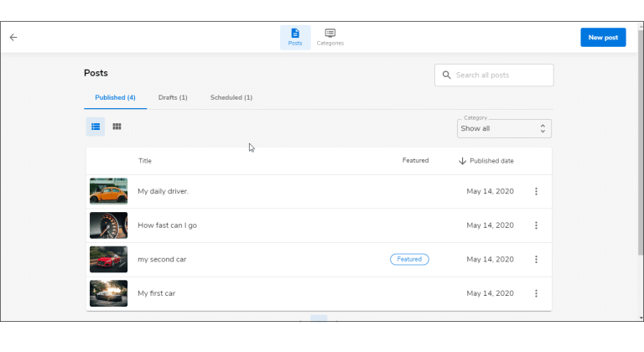Open more options for My first car
This screenshot has height=352, width=644.
point(536,293)
